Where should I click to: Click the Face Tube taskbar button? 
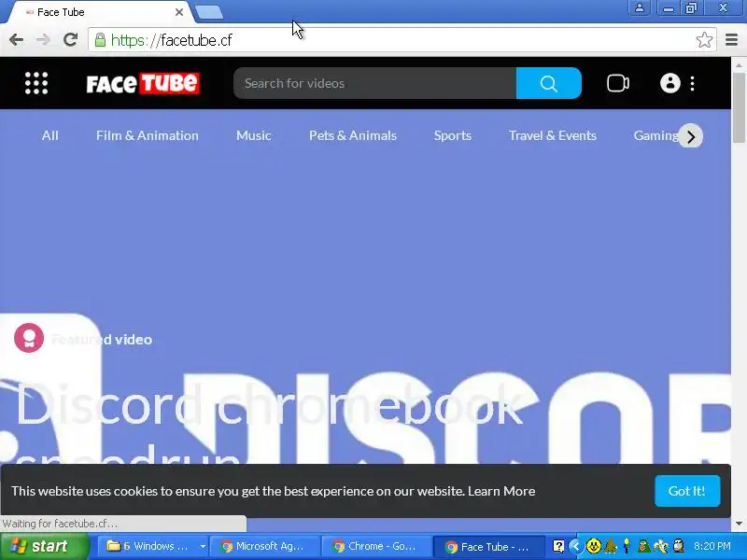488,546
